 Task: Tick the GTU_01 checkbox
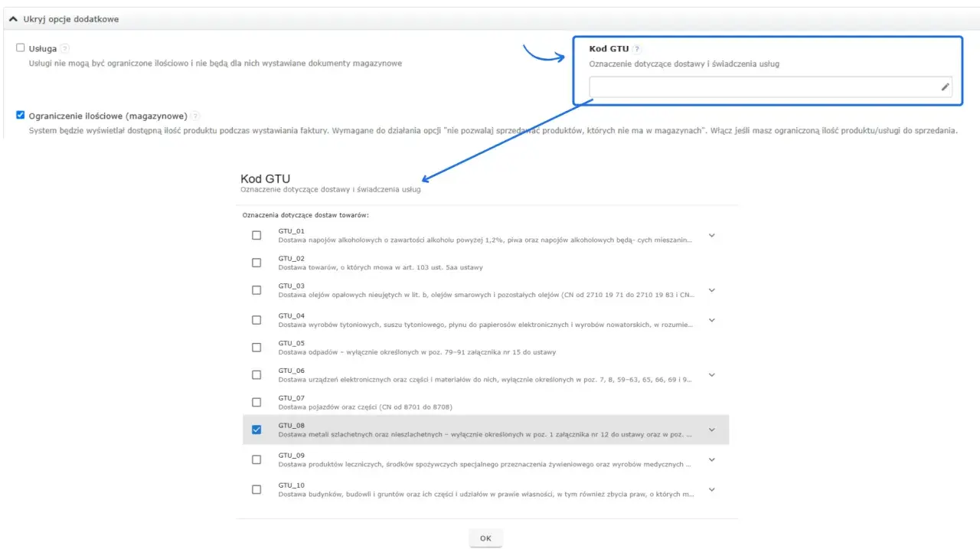[256, 235]
